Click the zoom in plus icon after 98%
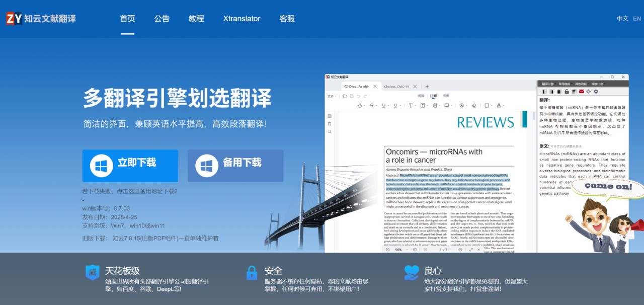Viewport: 644px width, 305px height. (x=415, y=250)
